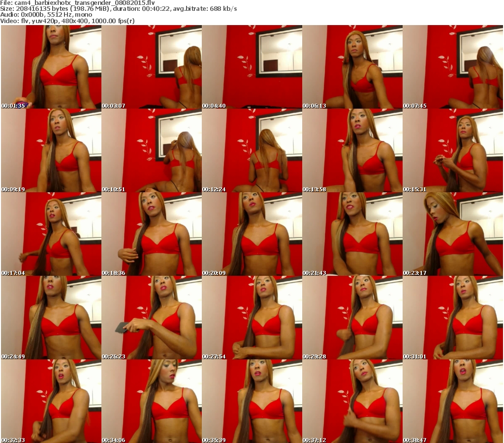This screenshot has height=443, width=504.
Task: Choose the 00:35:39 video frame
Action: (252, 401)
